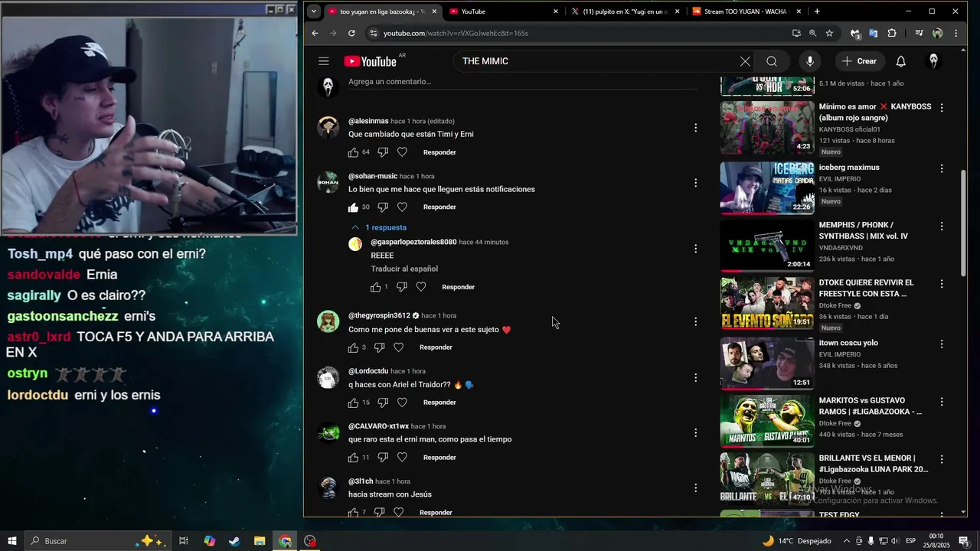The image size is (980, 551).
Task: Open the media control playlist icon
Action: [919, 33]
